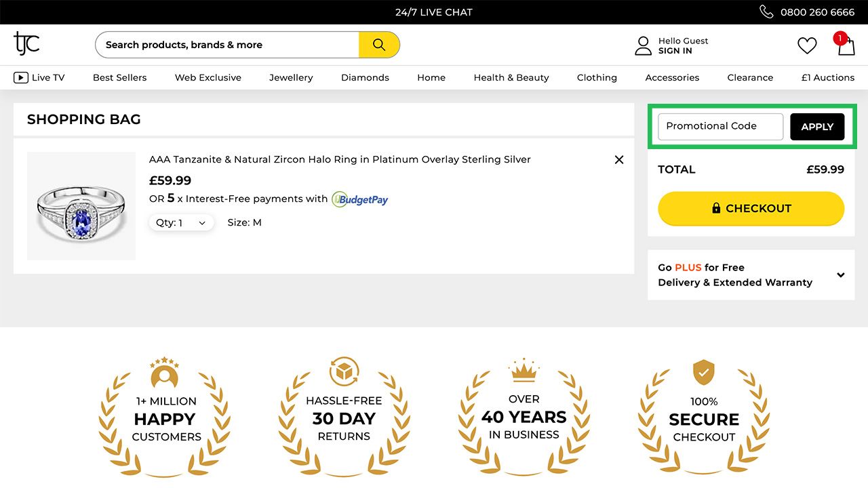The image size is (868, 488).
Task: Click the 100% SECURE CHECKOUT badge
Action: pos(704,417)
